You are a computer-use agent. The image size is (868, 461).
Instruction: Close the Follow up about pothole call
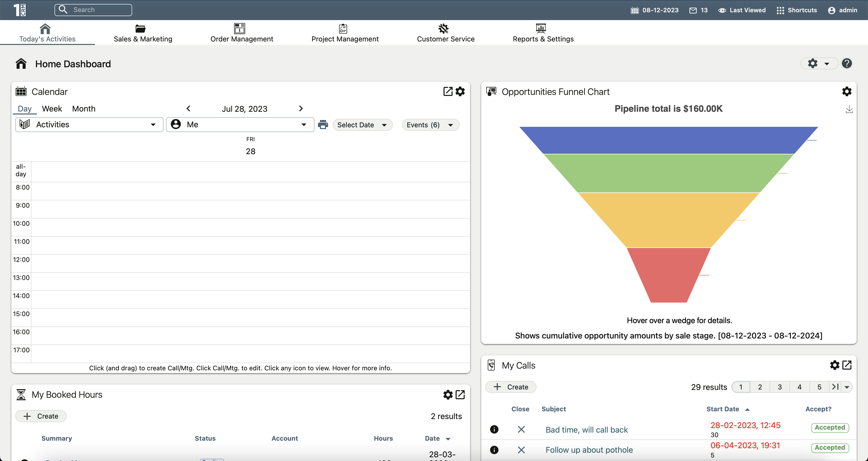pos(521,450)
